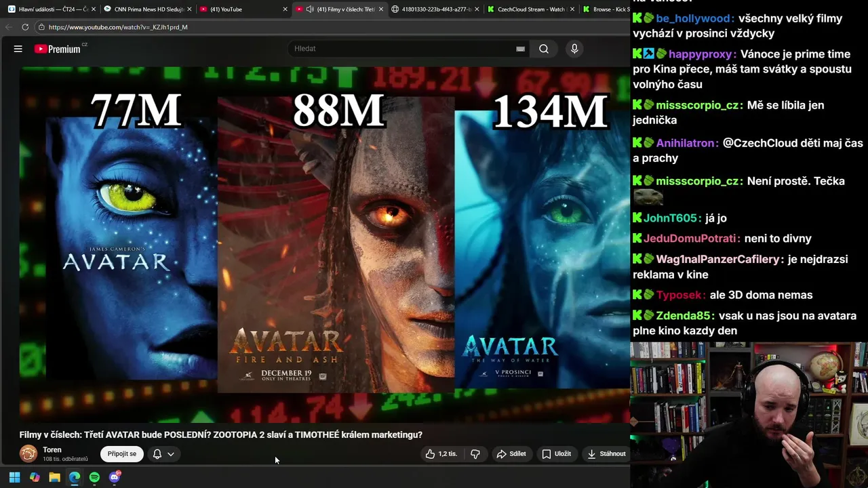Close the (41) YouTube tab

[x=285, y=9]
